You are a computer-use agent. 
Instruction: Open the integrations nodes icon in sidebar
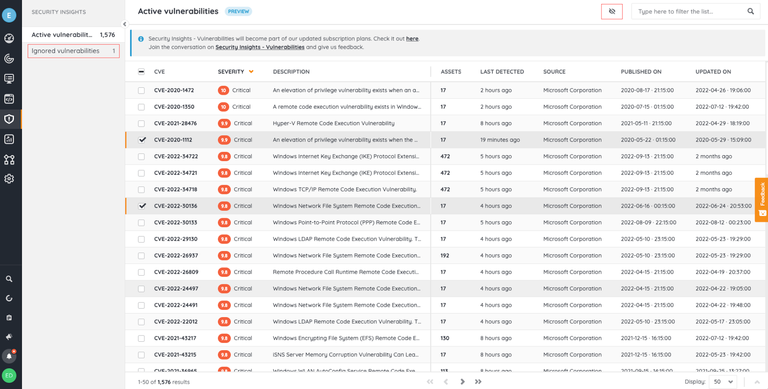[9, 159]
